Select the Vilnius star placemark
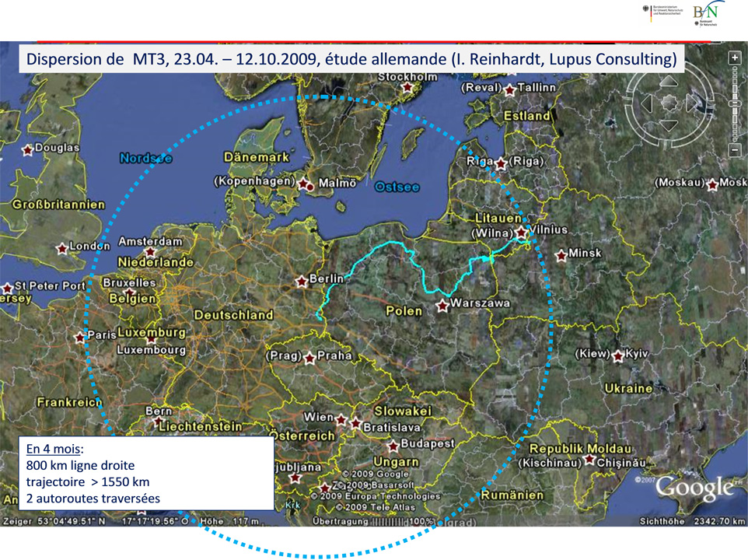The width and height of the screenshot is (748, 560). (x=522, y=233)
